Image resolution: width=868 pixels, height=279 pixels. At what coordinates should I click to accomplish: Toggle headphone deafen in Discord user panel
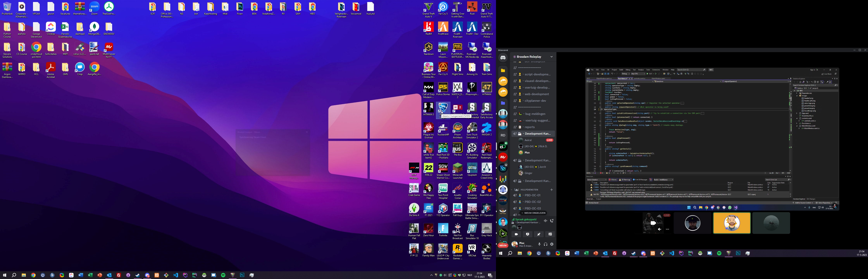pyautogui.click(x=545, y=244)
